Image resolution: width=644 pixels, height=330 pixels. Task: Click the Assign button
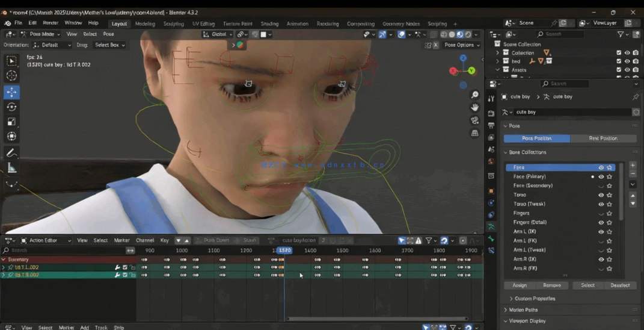point(520,285)
